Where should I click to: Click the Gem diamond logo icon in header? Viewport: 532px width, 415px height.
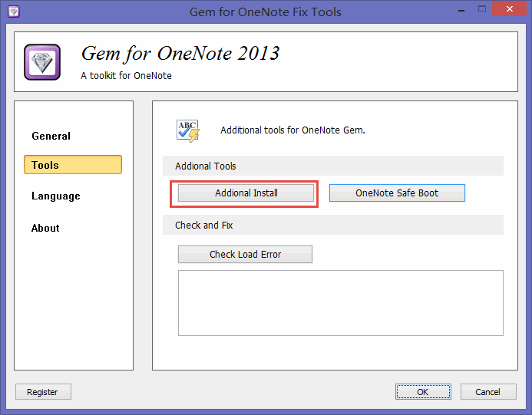tap(42, 62)
